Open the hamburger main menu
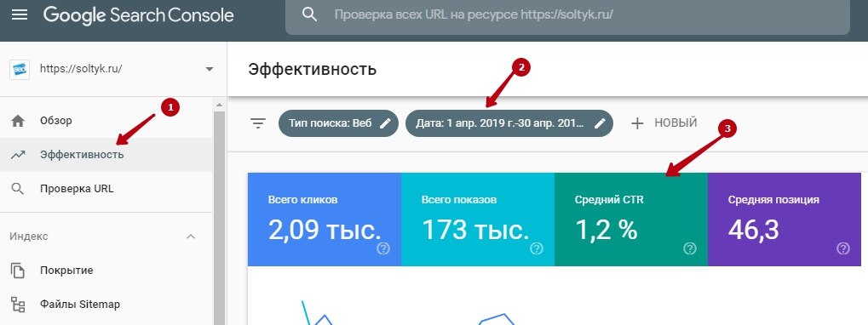Screen dimensions: 868x325 (x=20, y=15)
